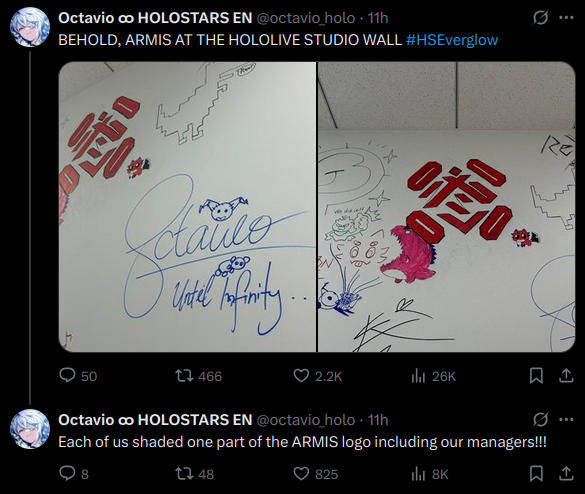
Task: Open Grok icon on first tweet
Action: (x=540, y=18)
